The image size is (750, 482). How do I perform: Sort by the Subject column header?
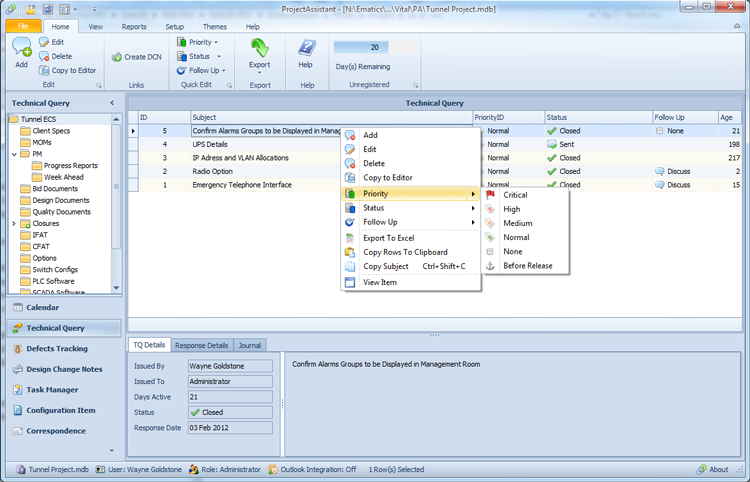pos(331,118)
